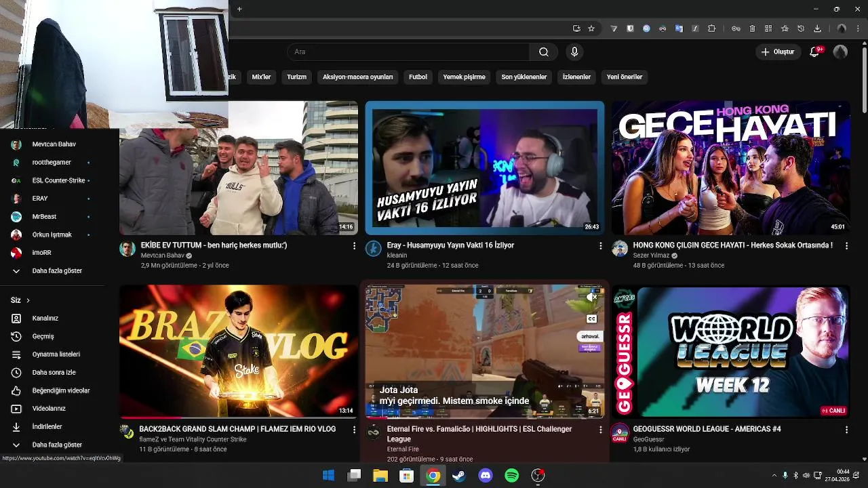Open File Explorer from the taskbar
Viewport: 868px width, 488px height.
(x=380, y=475)
